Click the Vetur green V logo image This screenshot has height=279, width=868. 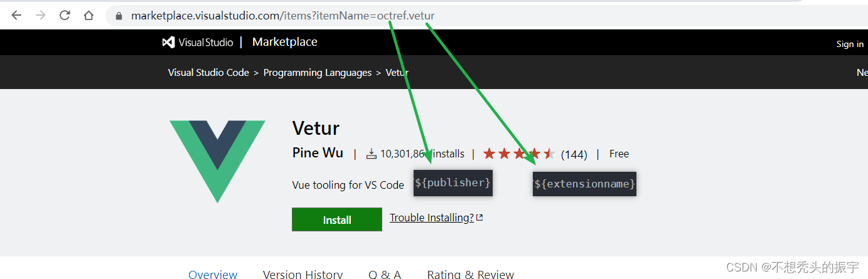tap(217, 161)
